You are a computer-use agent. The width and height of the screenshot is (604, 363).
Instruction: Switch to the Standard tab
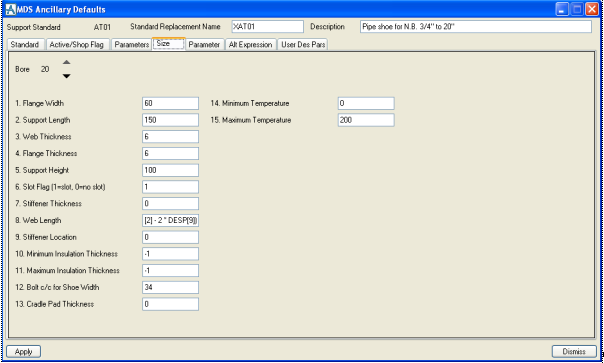tap(26, 44)
